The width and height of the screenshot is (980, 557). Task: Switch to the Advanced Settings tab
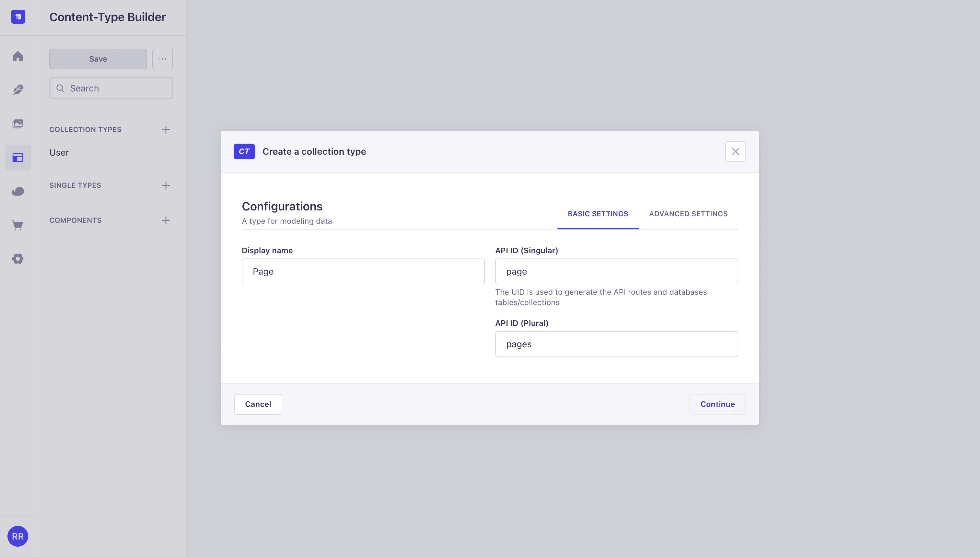tap(688, 214)
